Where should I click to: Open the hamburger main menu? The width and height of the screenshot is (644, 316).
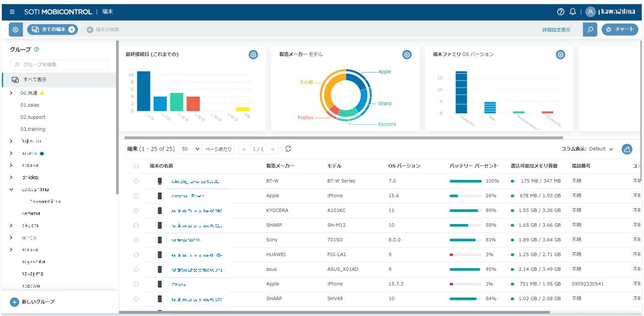click(x=12, y=12)
